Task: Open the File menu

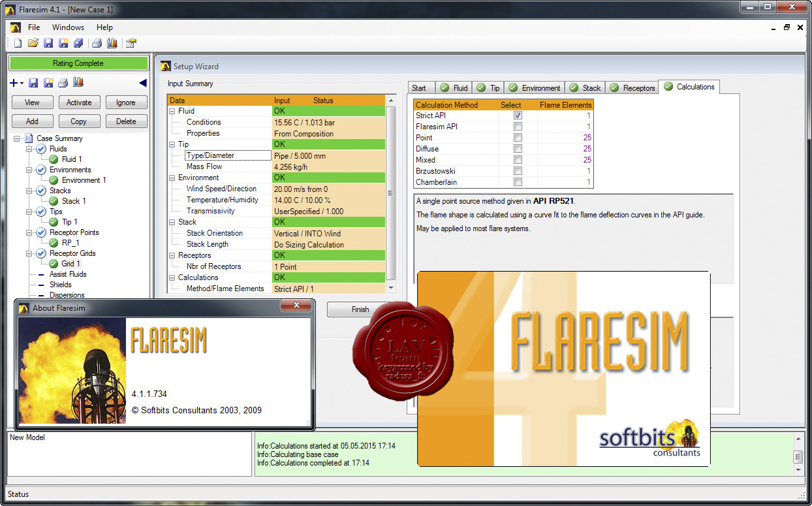Action: tap(34, 27)
